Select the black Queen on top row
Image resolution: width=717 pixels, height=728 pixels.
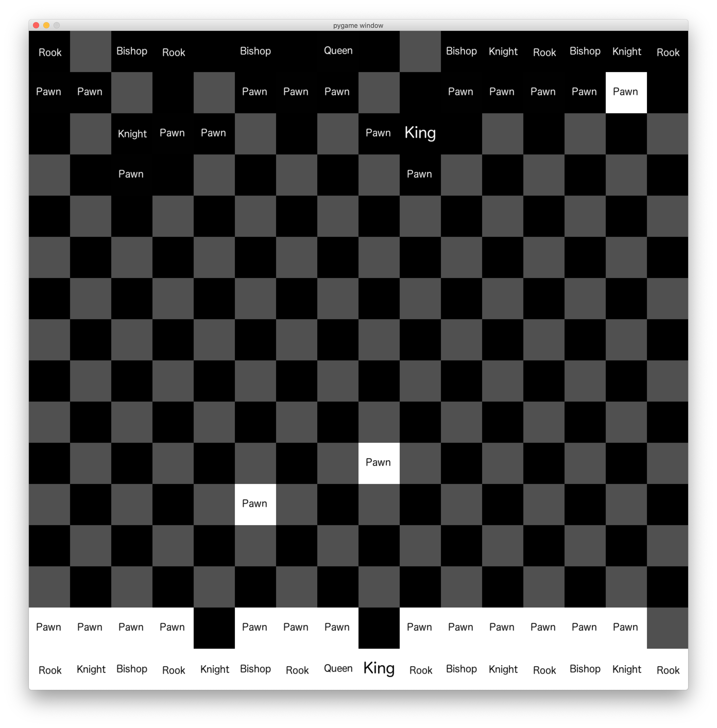click(338, 51)
